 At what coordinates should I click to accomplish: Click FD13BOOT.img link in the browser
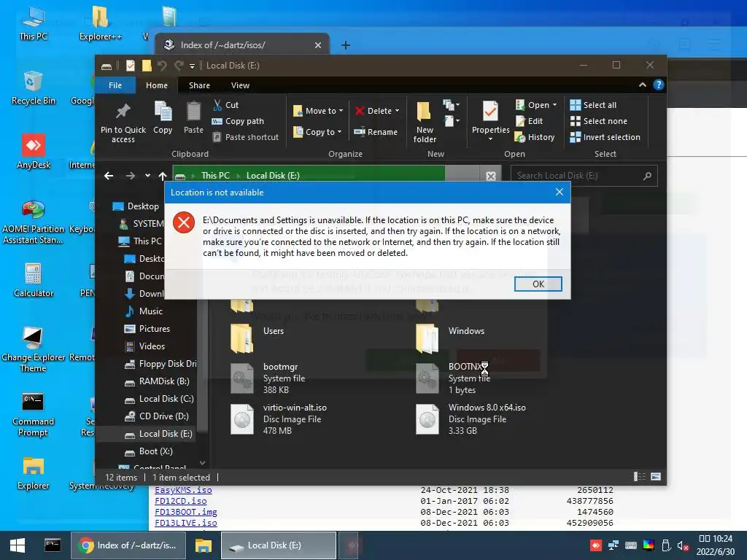point(186,512)
